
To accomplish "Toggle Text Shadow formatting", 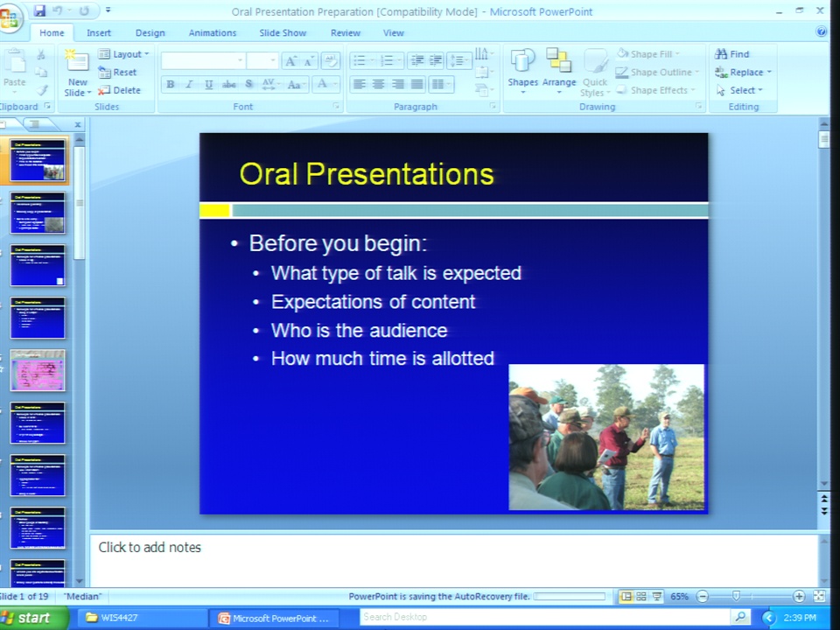I will point(248,84).
